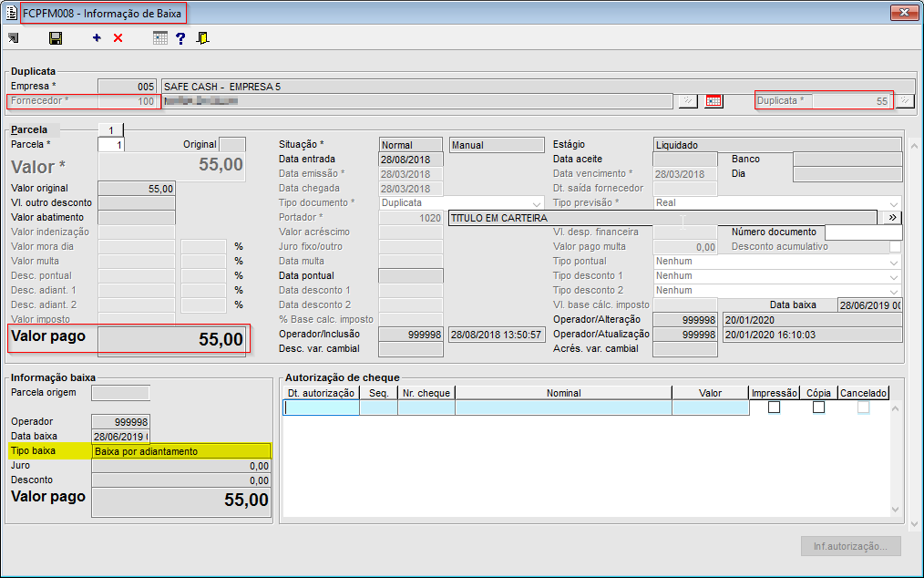
Task: Click the shortcut arrow icon in toolbar
Action: tap(13, 38)
